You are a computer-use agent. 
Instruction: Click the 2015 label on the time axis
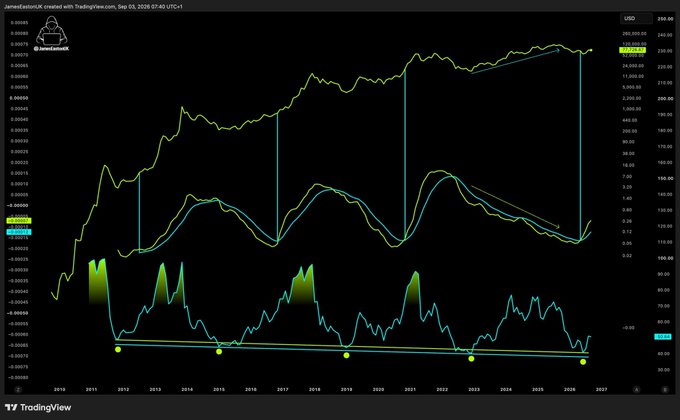(x=219, y=390)
